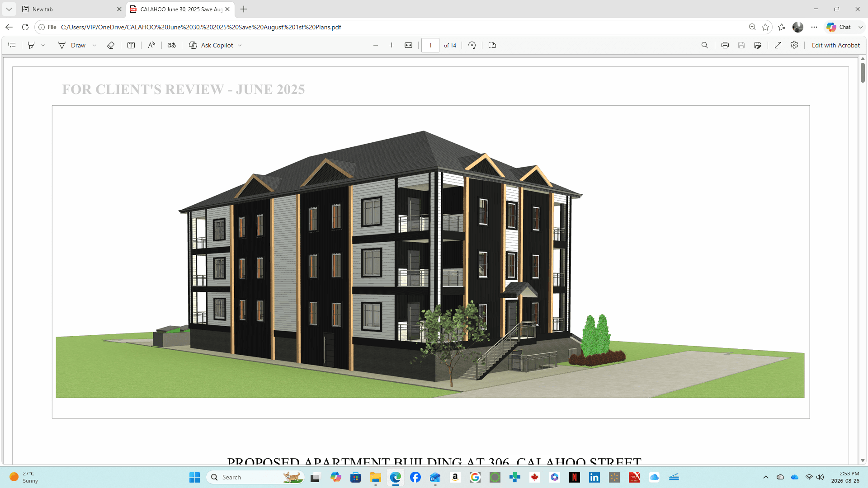This screenshot has height=488, width=868.
Task: Launch Netflix from the taskbar
Action: [575, 477]
